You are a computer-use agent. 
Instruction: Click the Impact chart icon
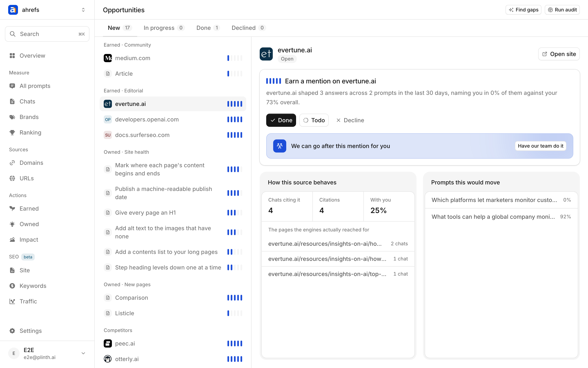click(x=12, y=240)
